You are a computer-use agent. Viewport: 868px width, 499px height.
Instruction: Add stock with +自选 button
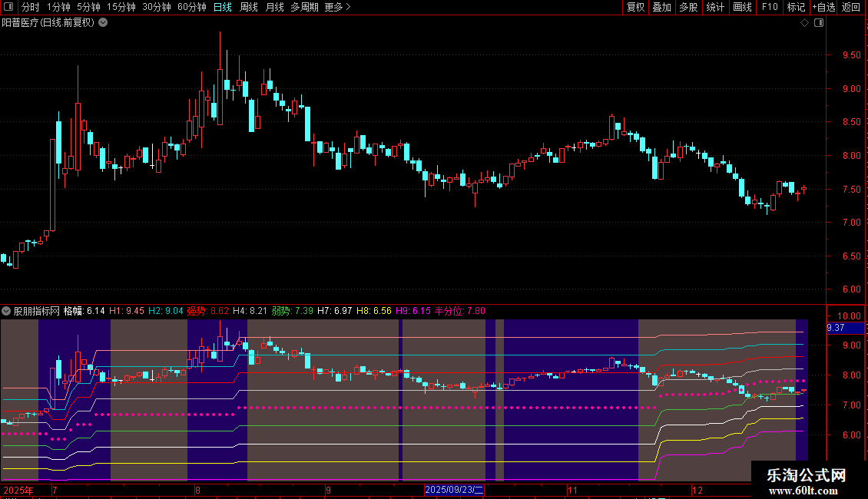point(823,7)
